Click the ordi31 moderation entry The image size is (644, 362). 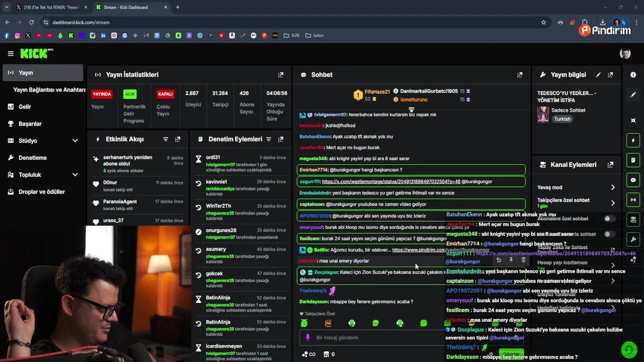pos(241,163)
